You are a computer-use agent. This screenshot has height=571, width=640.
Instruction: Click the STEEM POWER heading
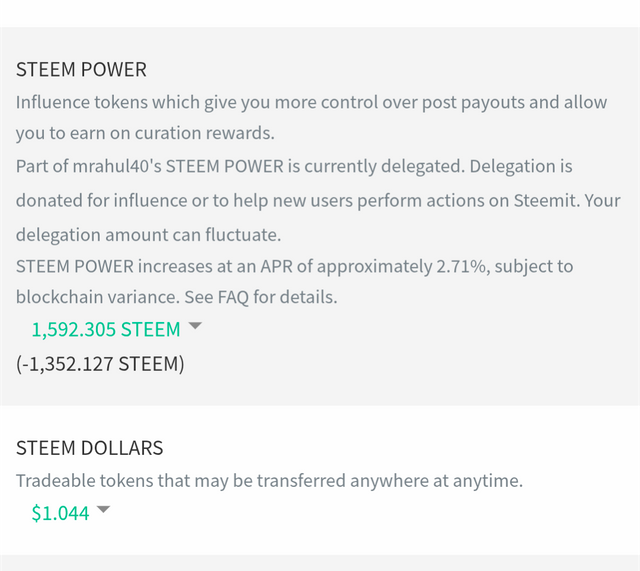point(81,69)
